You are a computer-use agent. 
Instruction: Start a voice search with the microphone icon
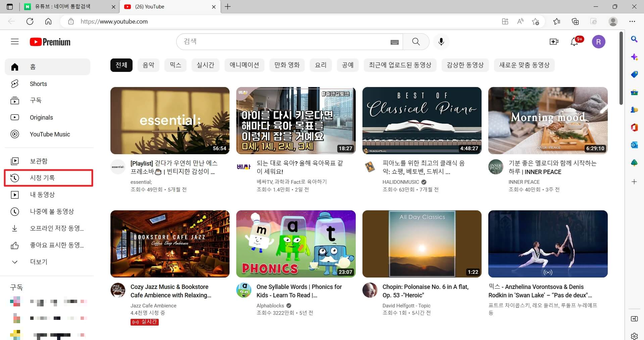(x=441, y=42)
